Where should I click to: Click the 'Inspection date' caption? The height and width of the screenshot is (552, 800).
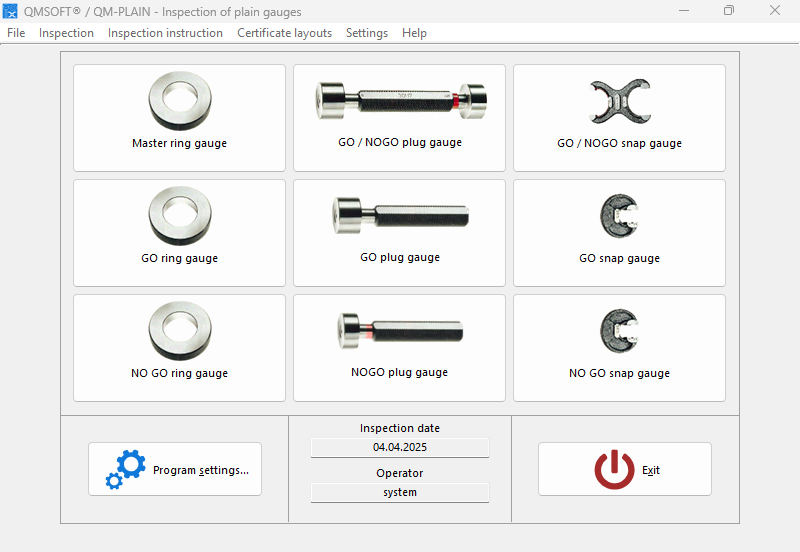400,428
